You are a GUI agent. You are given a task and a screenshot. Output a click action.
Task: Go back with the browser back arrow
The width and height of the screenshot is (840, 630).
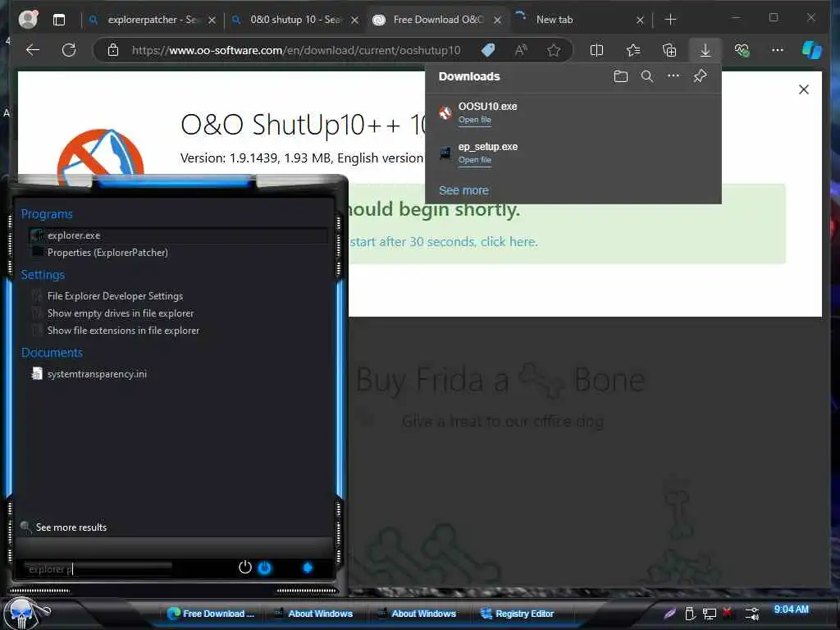33,50
